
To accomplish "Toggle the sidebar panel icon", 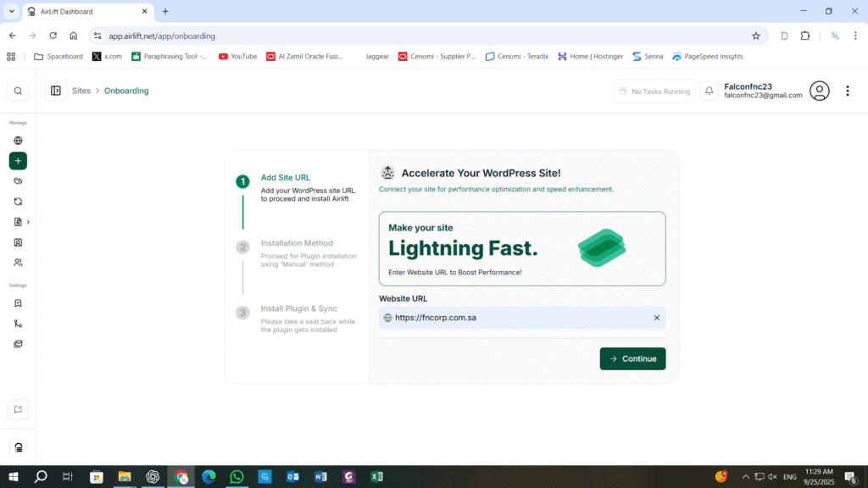I will click(x=56, y=91).
